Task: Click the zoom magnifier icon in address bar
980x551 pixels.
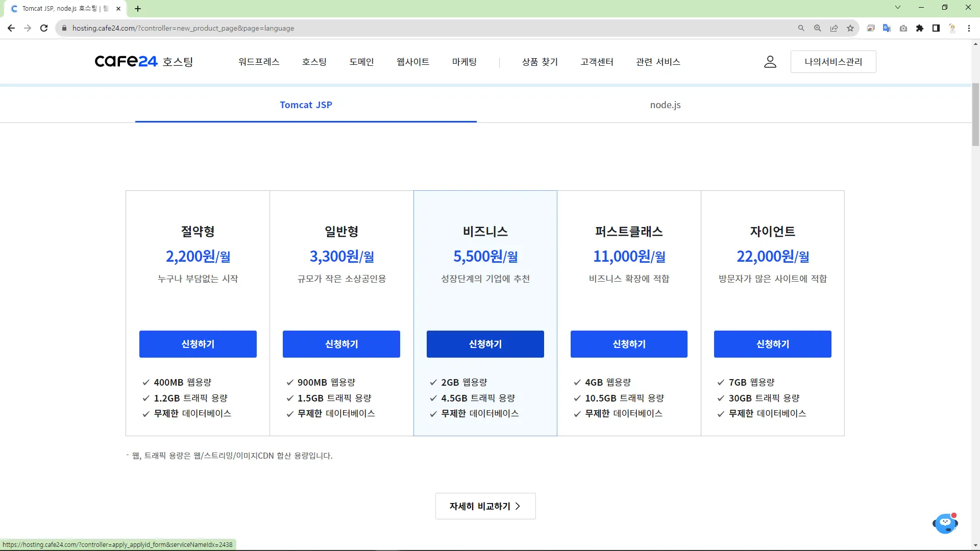Action: pyautogui.click(x=818, y=28)
